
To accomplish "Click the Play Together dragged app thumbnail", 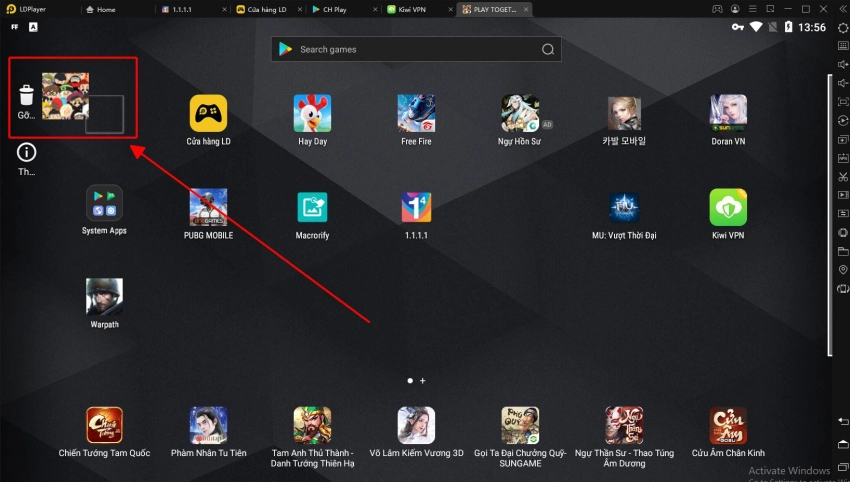I will click(66, 96).
